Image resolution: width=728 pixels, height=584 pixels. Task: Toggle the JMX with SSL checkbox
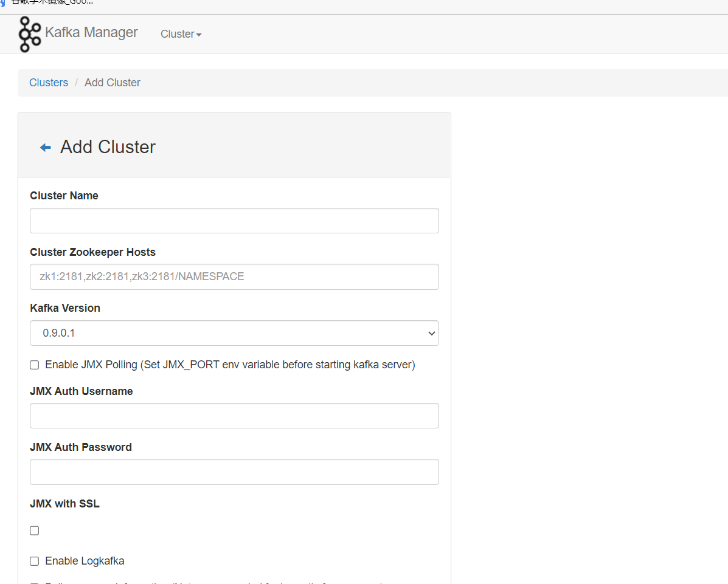coord(34,531)
